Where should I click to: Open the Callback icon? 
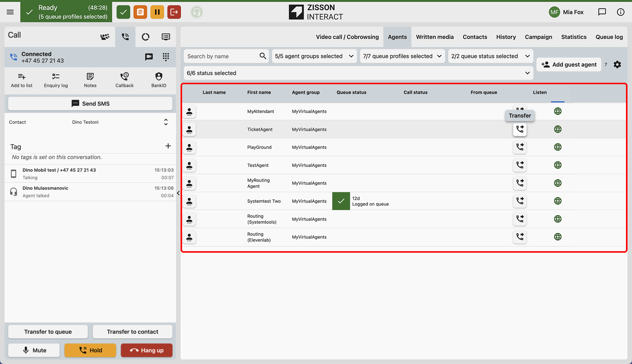coord(125,76)
